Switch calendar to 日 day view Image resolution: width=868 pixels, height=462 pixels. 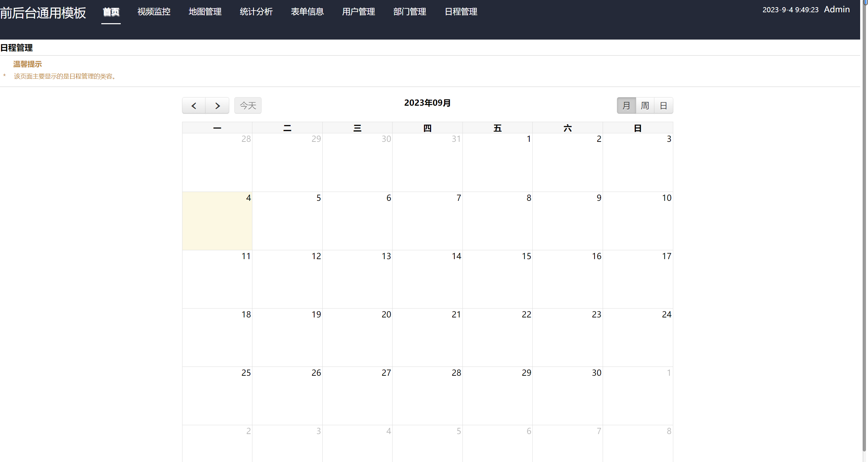click(664, 106)
